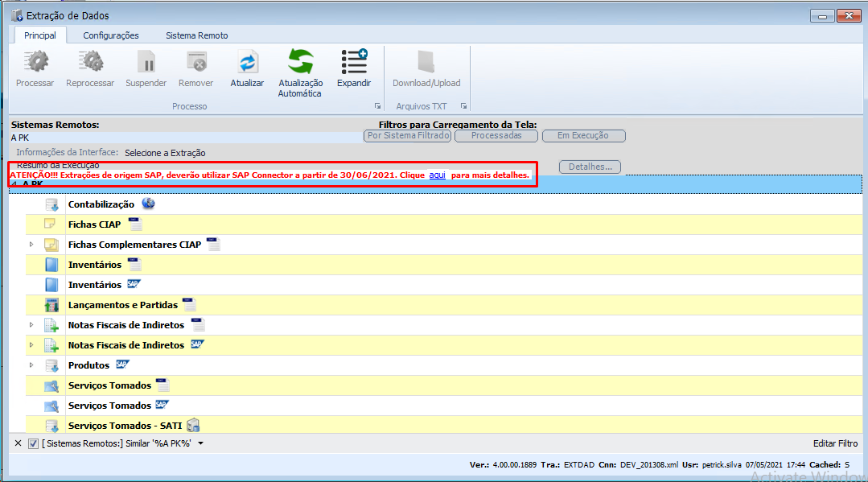Screen dimensions: 868x482
Task: Open the Arquivos TXT group dialog launcher
Action: click(464, 106)
